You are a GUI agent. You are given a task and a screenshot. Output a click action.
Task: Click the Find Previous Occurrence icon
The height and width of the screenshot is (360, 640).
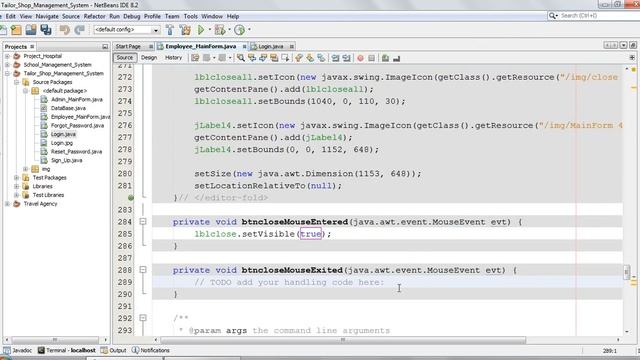point(252,58)
